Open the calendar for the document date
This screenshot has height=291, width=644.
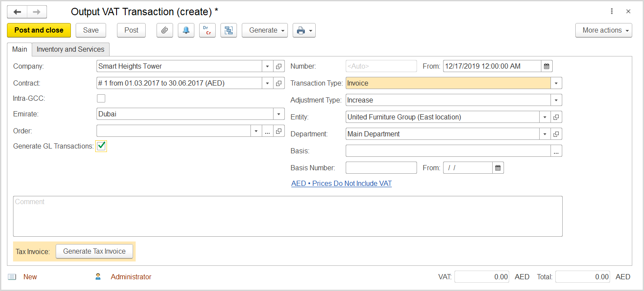point(547,66)
